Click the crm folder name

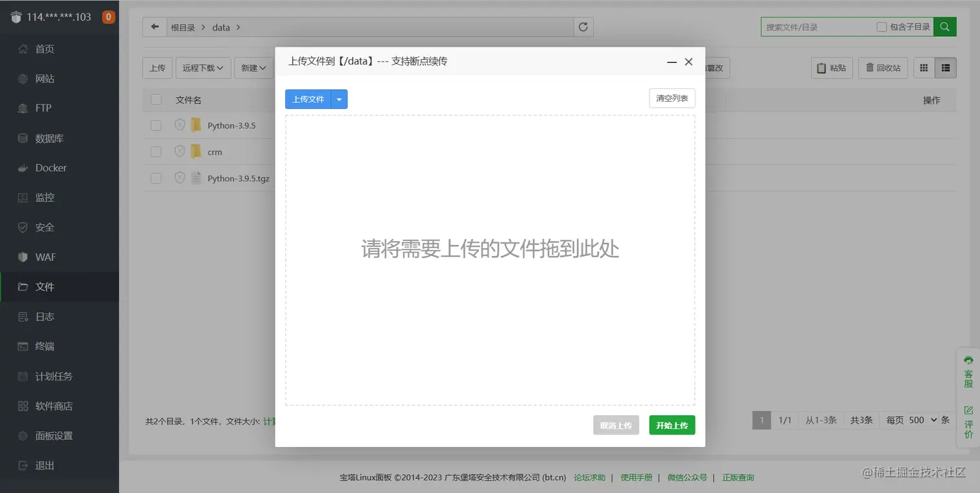215,152
